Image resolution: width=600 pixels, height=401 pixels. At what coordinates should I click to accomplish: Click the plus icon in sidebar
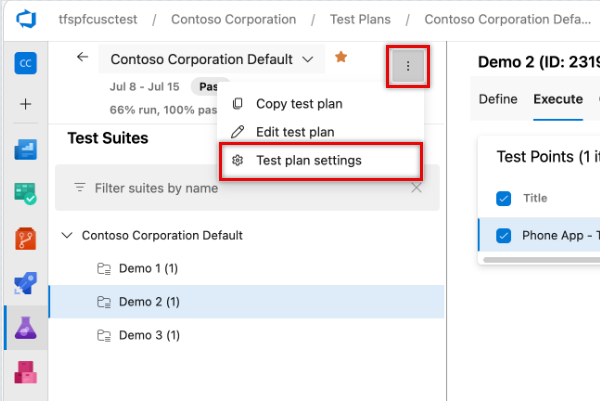coord(25,104)
